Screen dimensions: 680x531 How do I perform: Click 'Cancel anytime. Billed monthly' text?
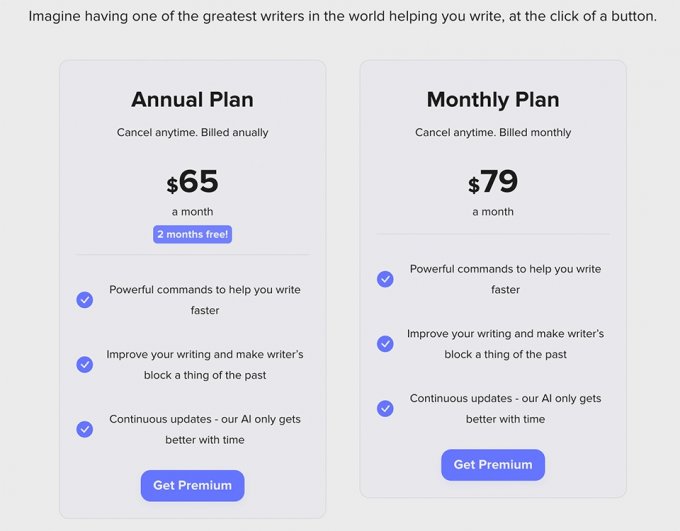tap(493, 132)
